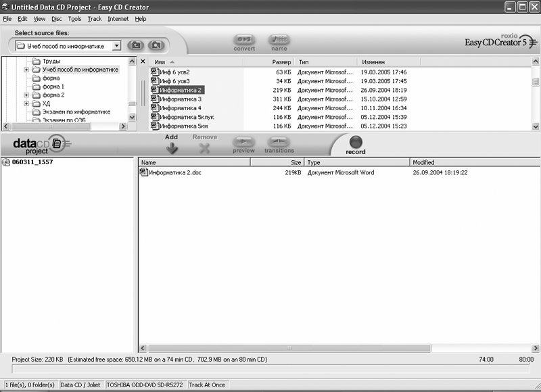Click the data CD project logo
Screen dimensions: 541x392
pos(41,145)
